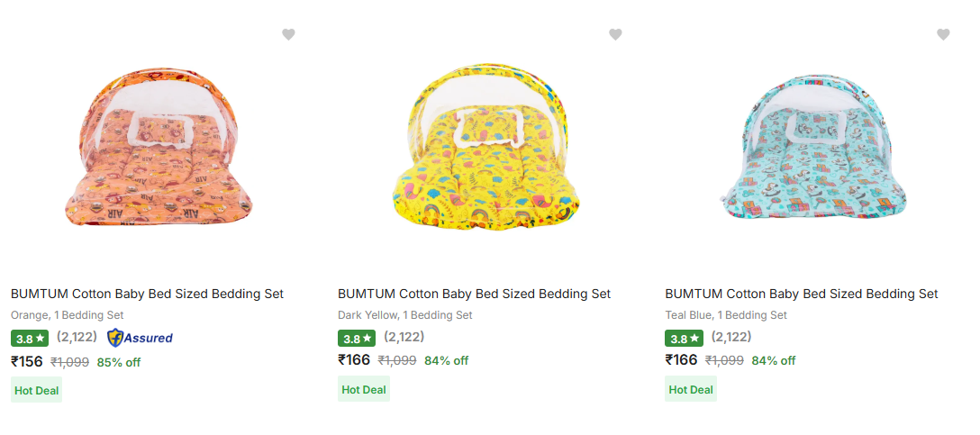
Task: Open orange BUMTUM Cotton Baby Bedding title
Action: 147,294
